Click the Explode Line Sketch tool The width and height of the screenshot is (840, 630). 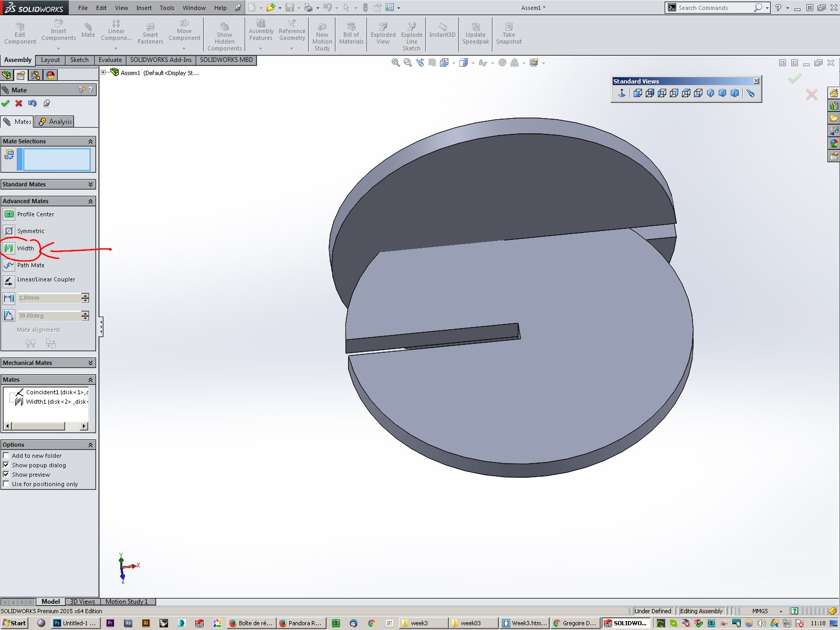(x=412, y=37)
